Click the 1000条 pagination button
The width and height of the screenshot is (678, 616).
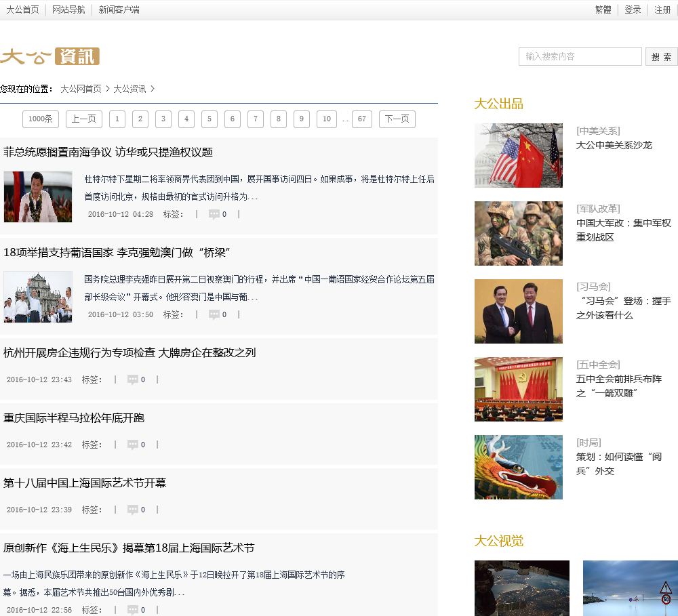[x=41, y=119]
